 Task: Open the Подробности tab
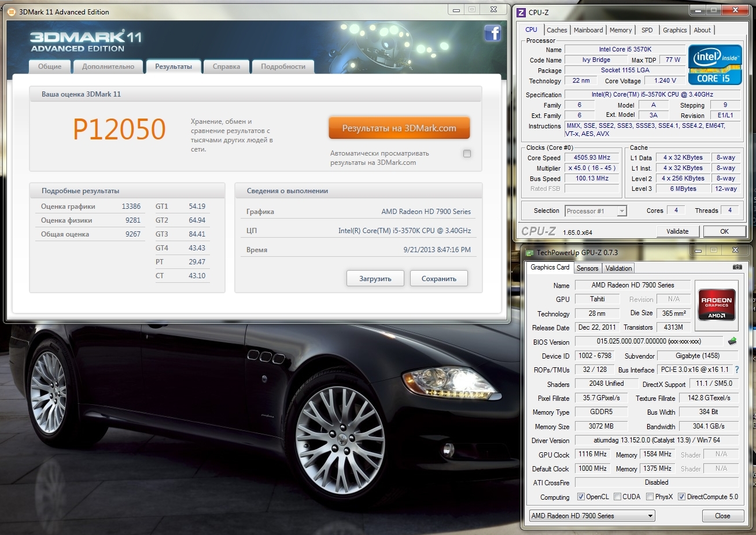(283, 67)
